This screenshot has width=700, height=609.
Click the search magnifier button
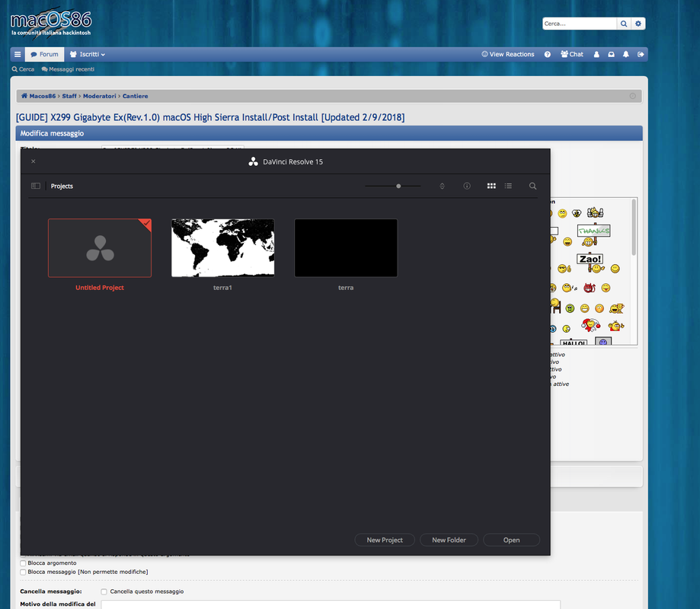point(624,24)
